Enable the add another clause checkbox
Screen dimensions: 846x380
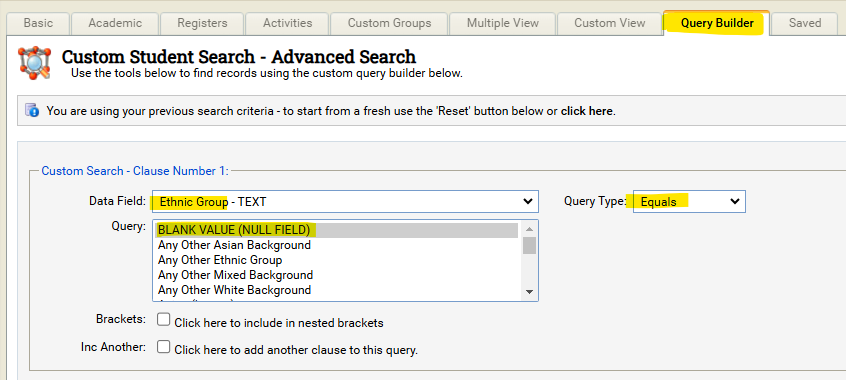click(163, 347)
